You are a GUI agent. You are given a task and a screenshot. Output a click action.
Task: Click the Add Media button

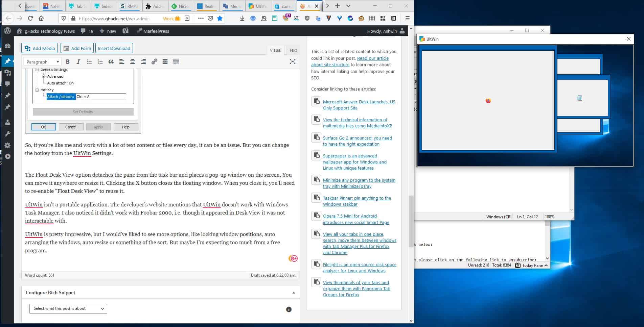pyautogui.click(x=40, y=48)
